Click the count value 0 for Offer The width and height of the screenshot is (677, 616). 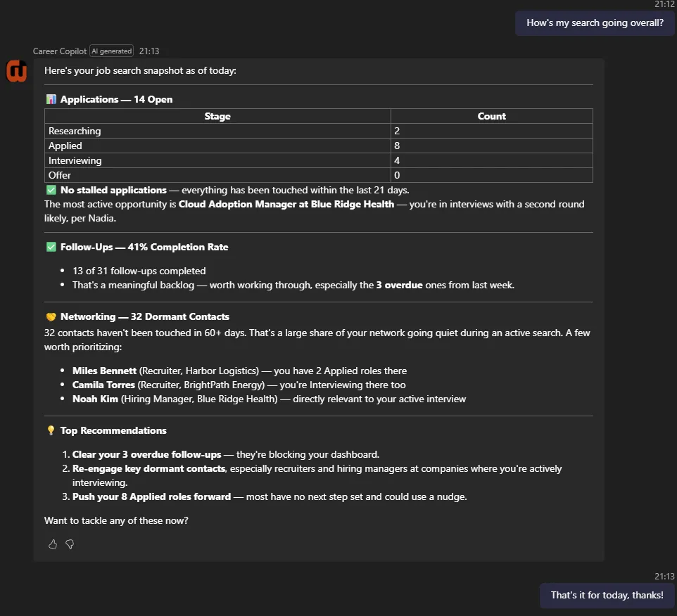click(397, 175)
